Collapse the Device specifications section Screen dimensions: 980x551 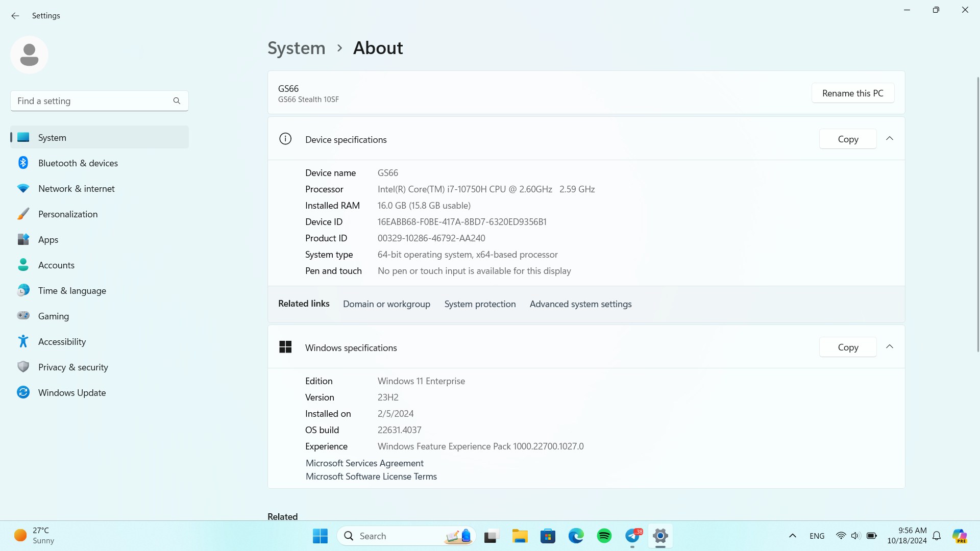(890, 139)
